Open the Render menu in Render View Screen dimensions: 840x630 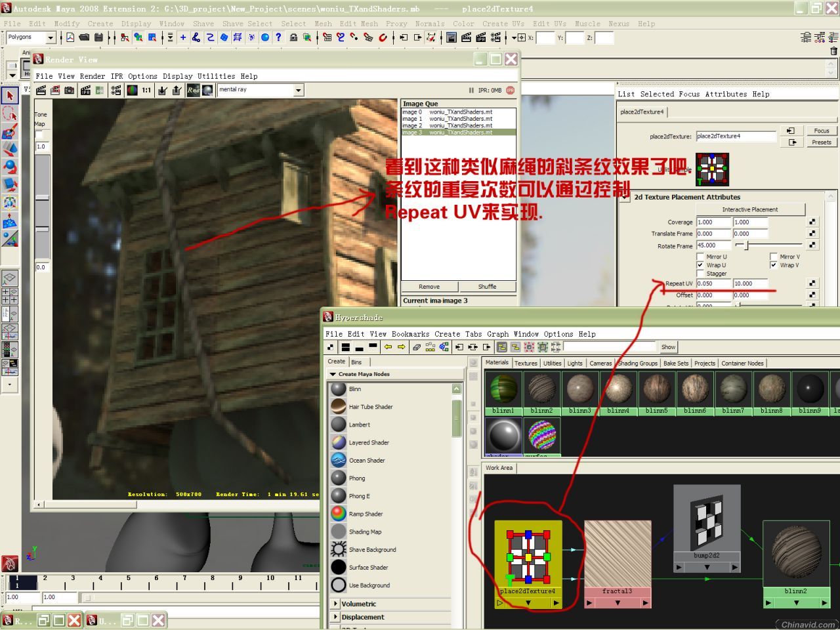tap(92, 76)
